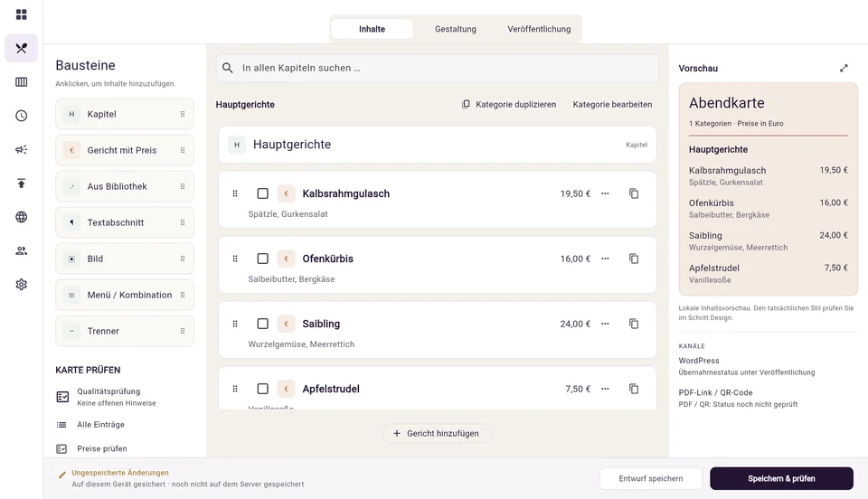This screenshot has width=868, height=499.
Task: Open the megaphone announcements sidebar icon
Action: [x=21, y=149]
